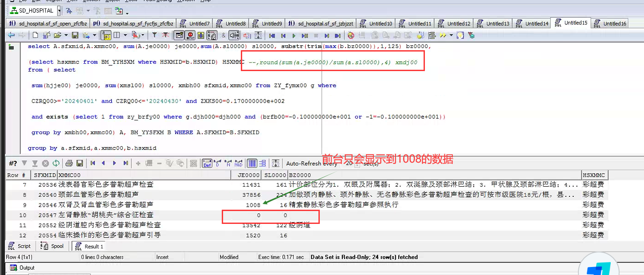The width and height of the screenshot is (644, 275).
Task: Select the row '临床操作的彩色多普勒超声引导'
Action: coord(306,235)
